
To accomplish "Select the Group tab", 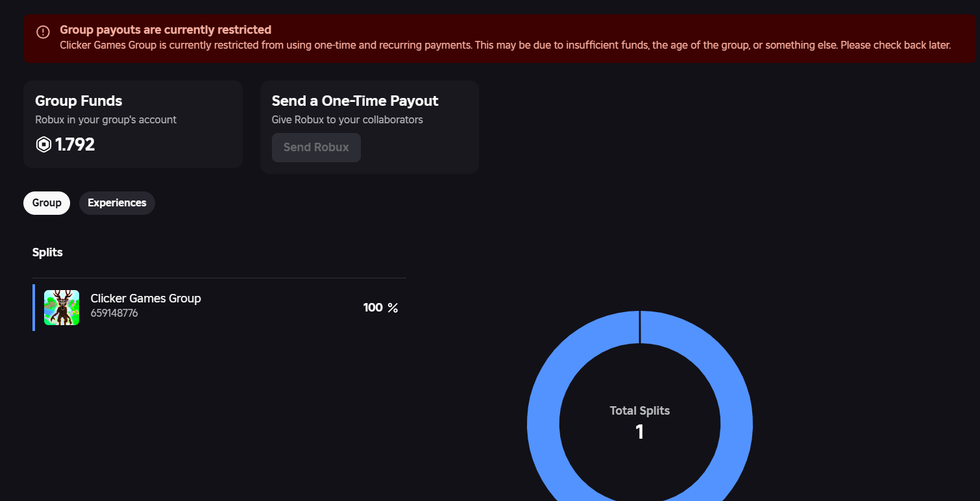I will tap(46, 202).
